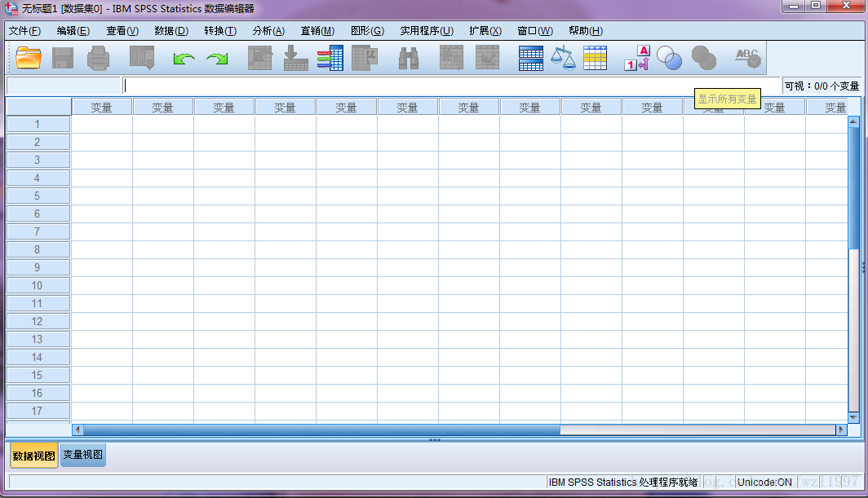Open Select Cases grid icon
This screenshot has height=498, width=868.
coord(595,58)
